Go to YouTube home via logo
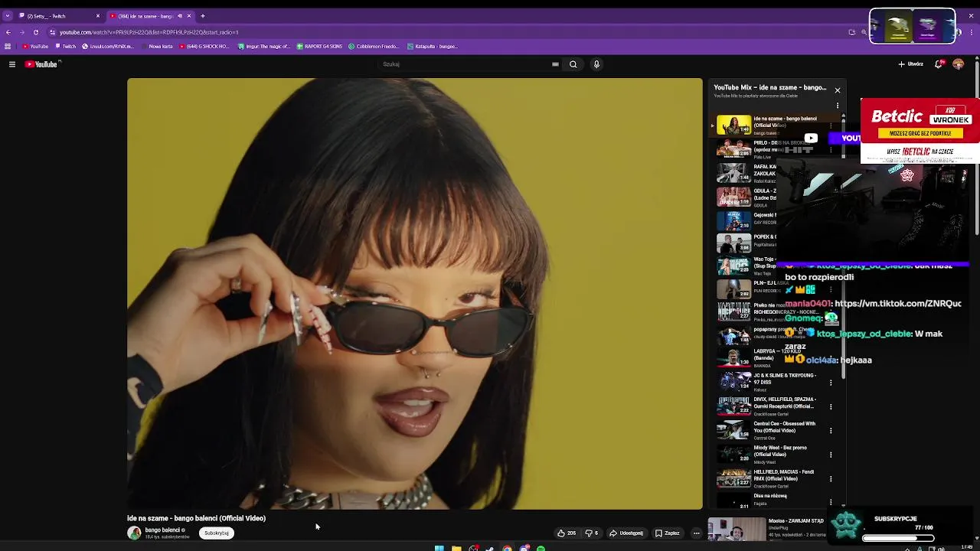This screenshot has width=980, height=551. pyautogui.click(x=41, y=64)
